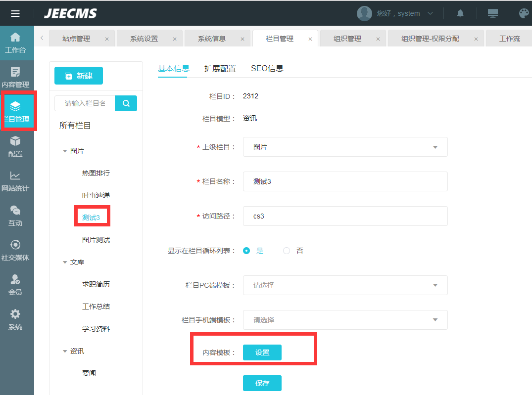Select 测试3 in the tree

pyautogui.click(x=91, y=218)
